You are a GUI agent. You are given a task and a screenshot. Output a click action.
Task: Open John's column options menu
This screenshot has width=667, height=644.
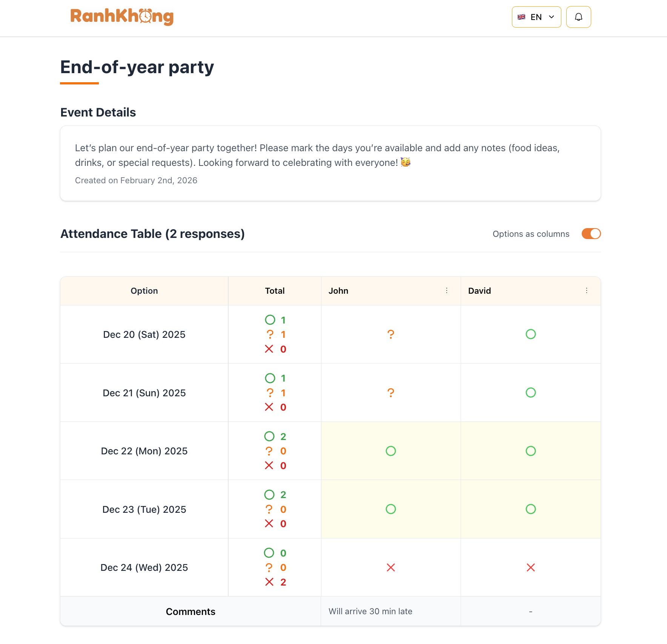tap(447, 291)
